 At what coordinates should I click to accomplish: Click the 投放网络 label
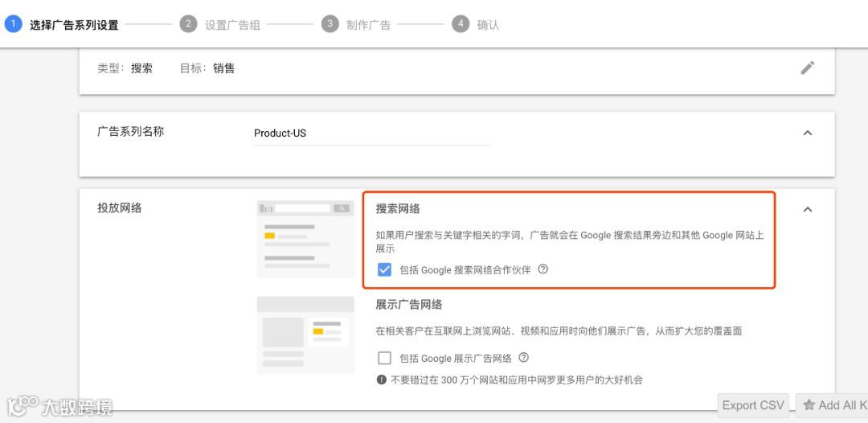(x=120, y=208)
